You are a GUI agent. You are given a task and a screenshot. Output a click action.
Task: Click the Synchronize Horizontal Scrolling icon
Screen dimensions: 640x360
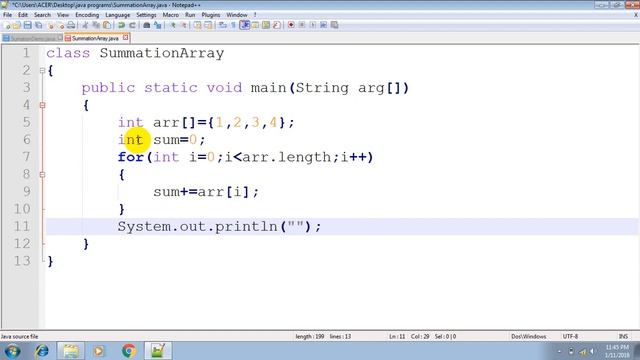[x=209, y=25]
